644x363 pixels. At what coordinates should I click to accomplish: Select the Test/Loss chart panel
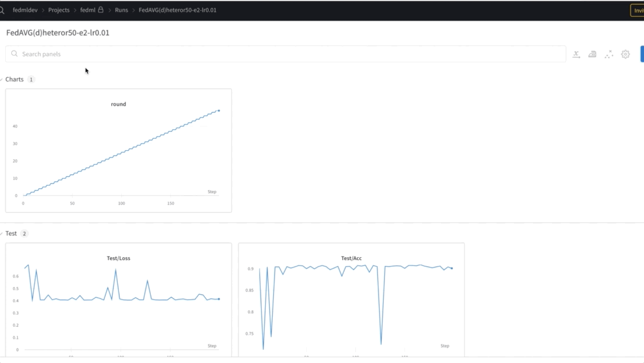pyautogui.click(x=119, y=300)
